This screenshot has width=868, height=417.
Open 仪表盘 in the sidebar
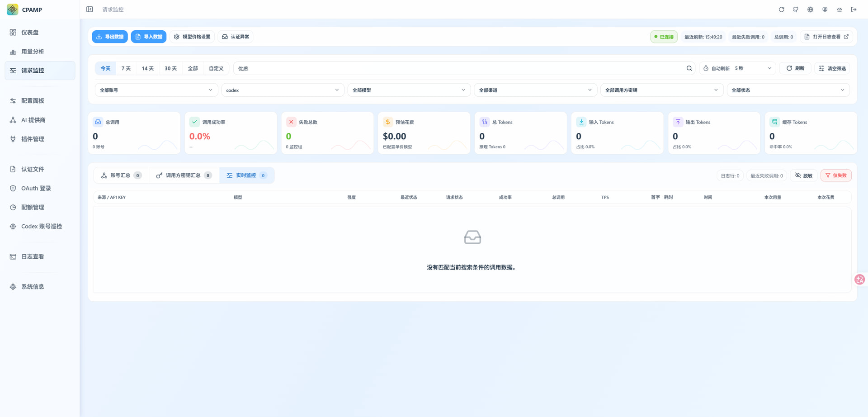point(40,33)
